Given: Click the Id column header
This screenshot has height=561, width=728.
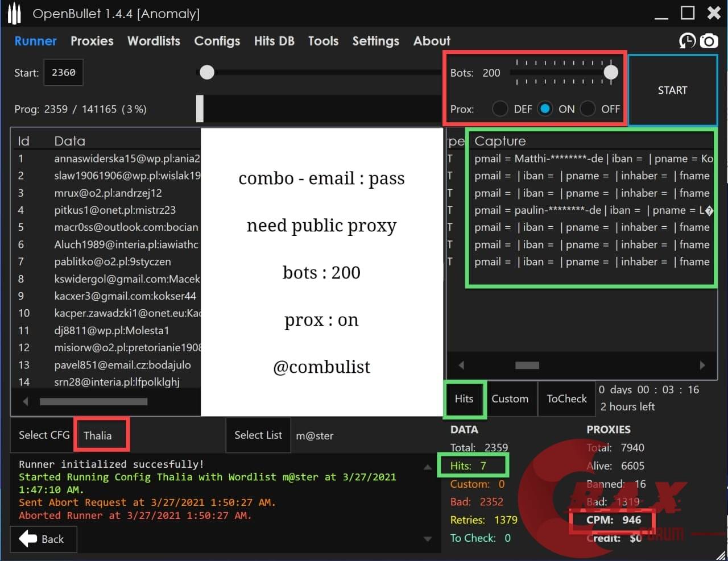Looking at the screenshot, I should pyautogui.click(x=23, y=141).
